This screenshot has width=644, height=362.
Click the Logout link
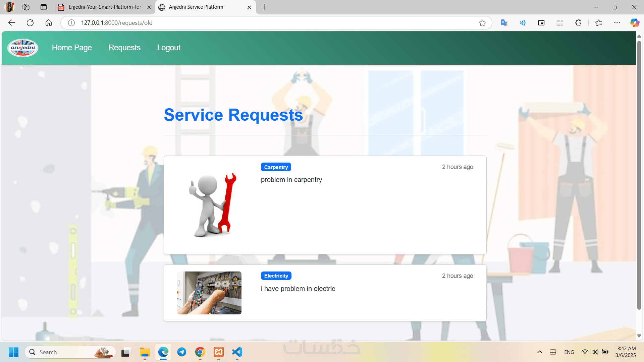(x=169, y=48)
